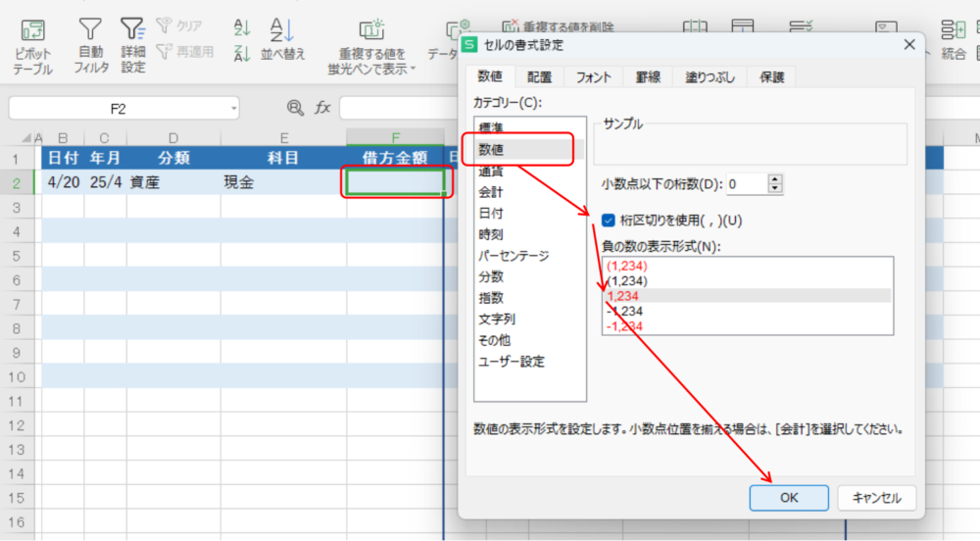The width and height of the screenshot is (980, 541).
Task: Expand the Name Box dropdown arrow
Action: coord(234,109)
